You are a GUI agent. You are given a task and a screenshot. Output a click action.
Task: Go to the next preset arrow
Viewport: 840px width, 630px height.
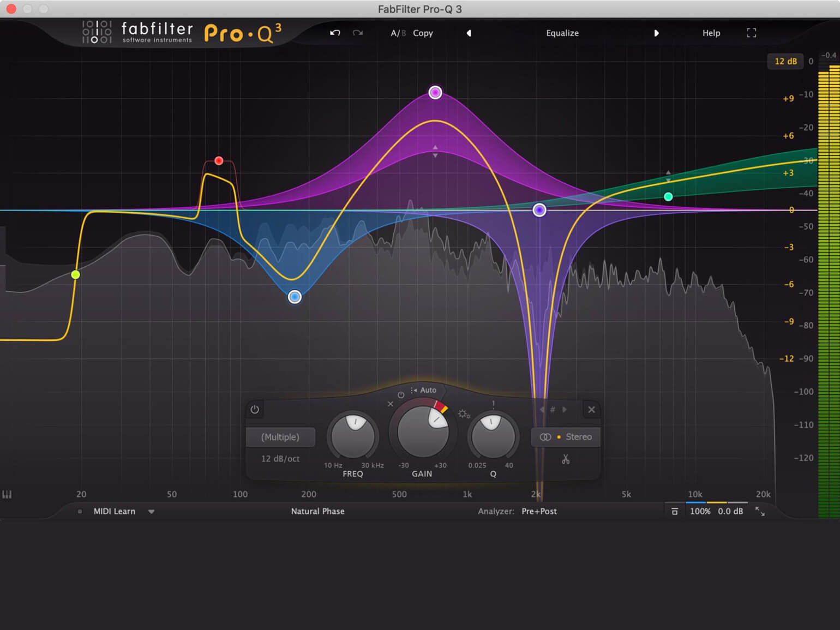coord(656,33)
